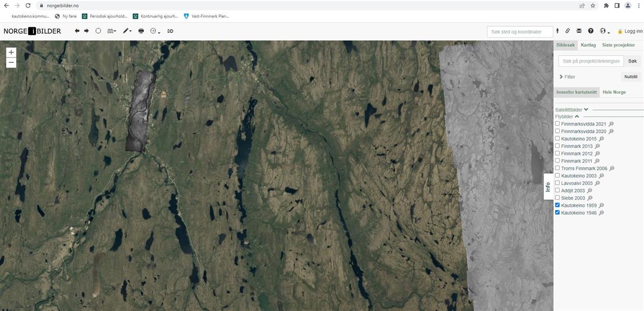Viewport: 644px width, 311px height.
Task: Click the street-view person icon
Action: click(x=558, y=31)
